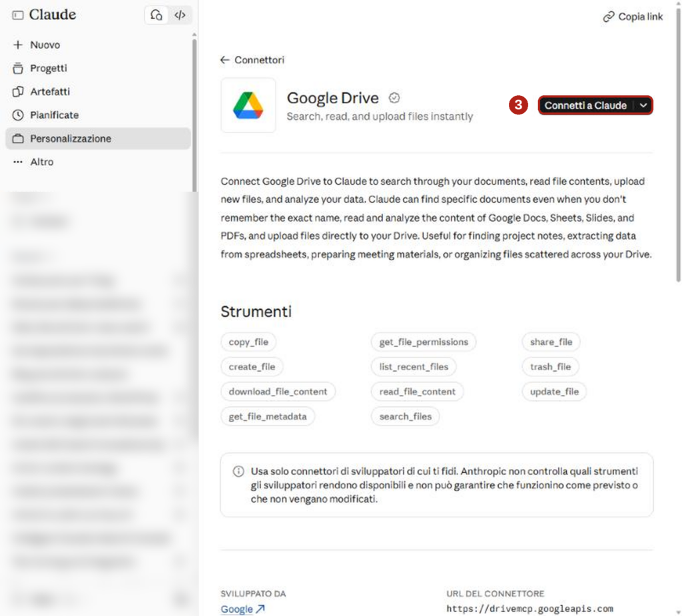
Task: Select the get_file_permissions tool chip
Action: (x=424, y=342)
